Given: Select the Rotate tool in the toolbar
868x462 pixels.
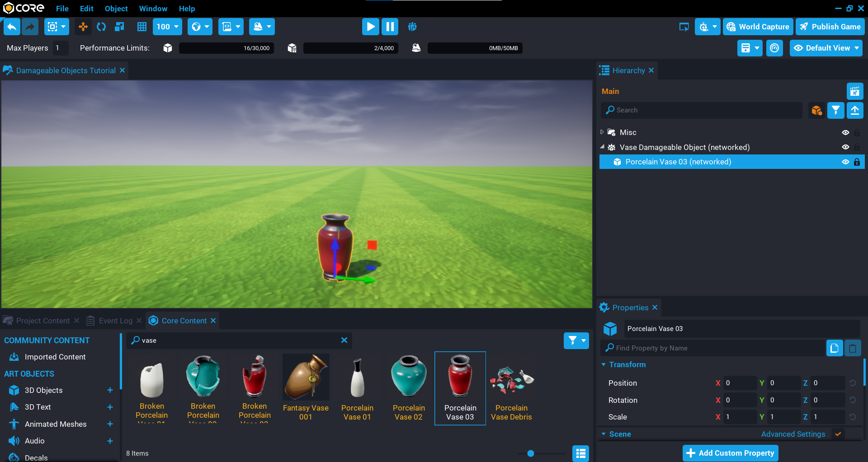Looking at the screenshot, I should [101, 27].
